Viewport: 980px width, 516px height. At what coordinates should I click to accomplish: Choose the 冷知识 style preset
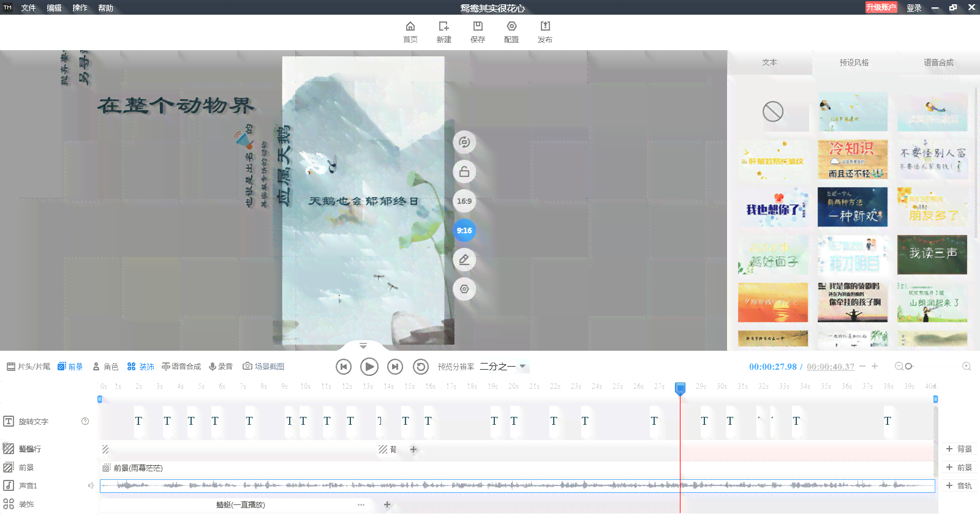[x=853, y=159]
